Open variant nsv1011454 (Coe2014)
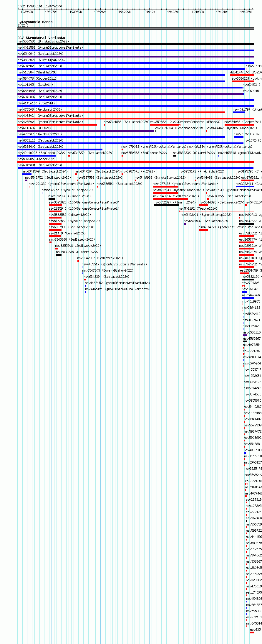 35,85
